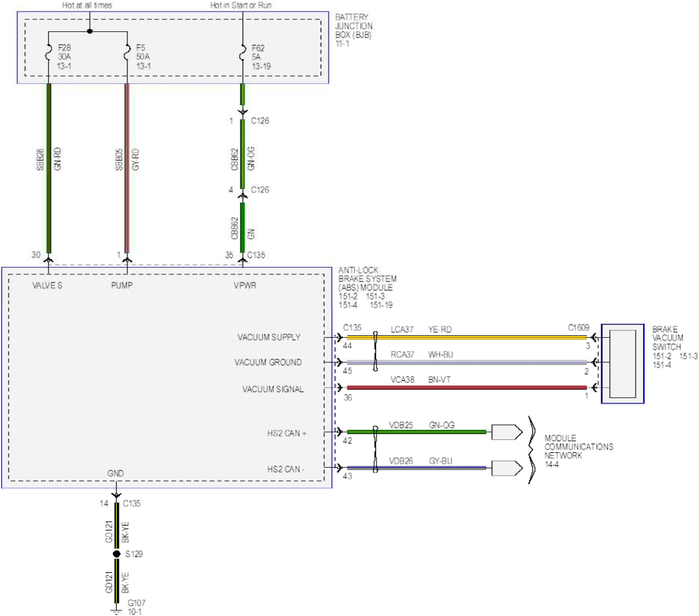
Task: Click the 'VDB26' circuit label
Action: click(401, 461)
